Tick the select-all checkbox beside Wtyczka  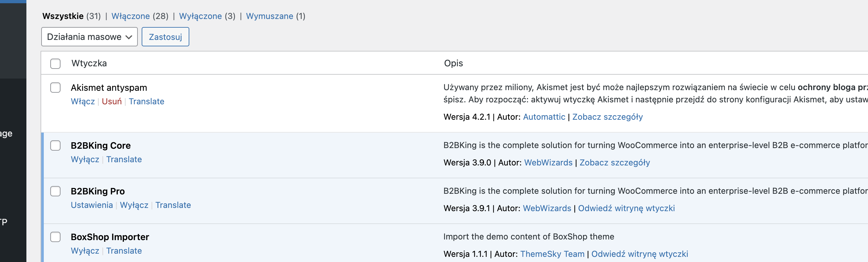pyautogui.click(x=55, y=63)
